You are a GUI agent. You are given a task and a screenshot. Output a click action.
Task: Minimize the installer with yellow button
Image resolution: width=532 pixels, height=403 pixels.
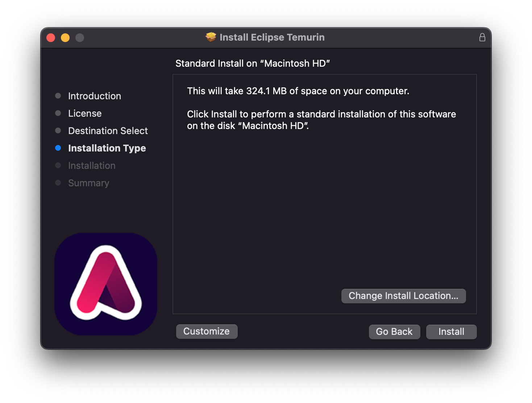pos(65,38)
